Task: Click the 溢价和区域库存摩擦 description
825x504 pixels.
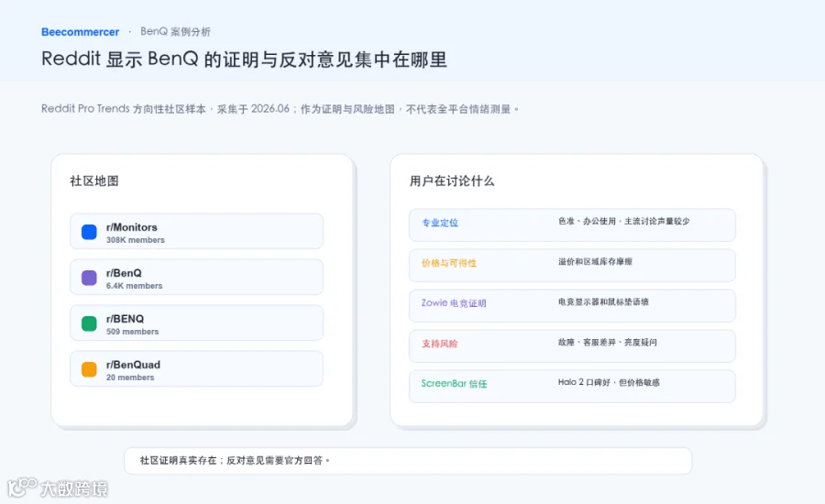Action: pos(595,261)
